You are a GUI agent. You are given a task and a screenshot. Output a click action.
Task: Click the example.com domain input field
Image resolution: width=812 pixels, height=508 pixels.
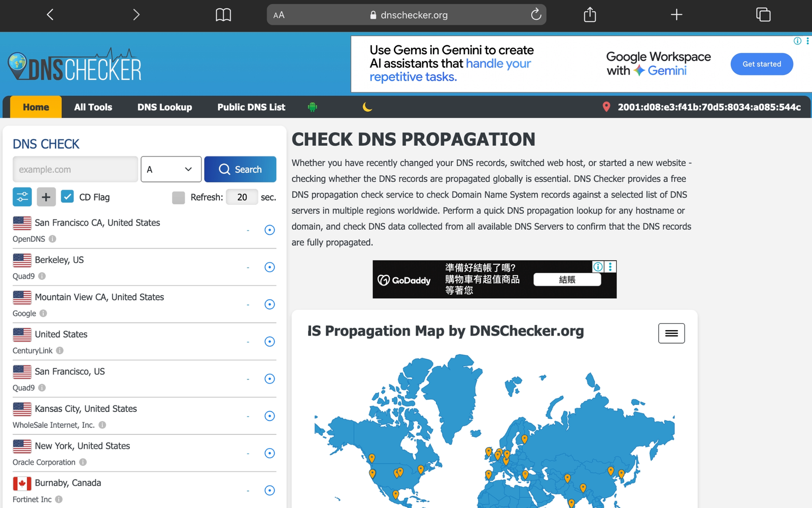click(75, 169)
